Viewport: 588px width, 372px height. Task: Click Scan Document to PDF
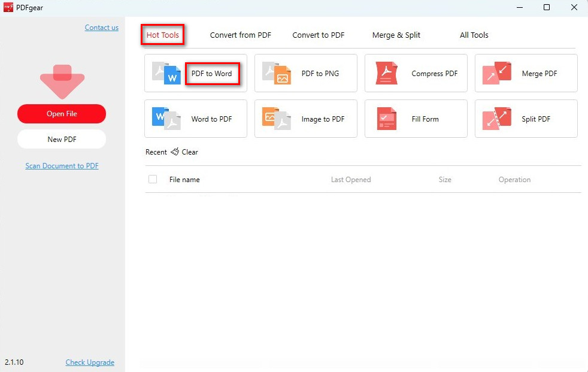point(62,165)
